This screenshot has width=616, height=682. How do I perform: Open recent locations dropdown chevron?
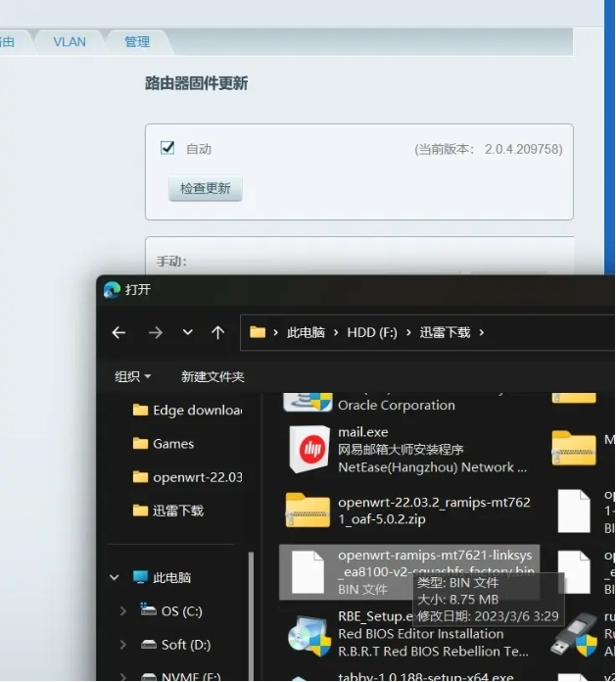pyautogui.click(x=187, y=332)
